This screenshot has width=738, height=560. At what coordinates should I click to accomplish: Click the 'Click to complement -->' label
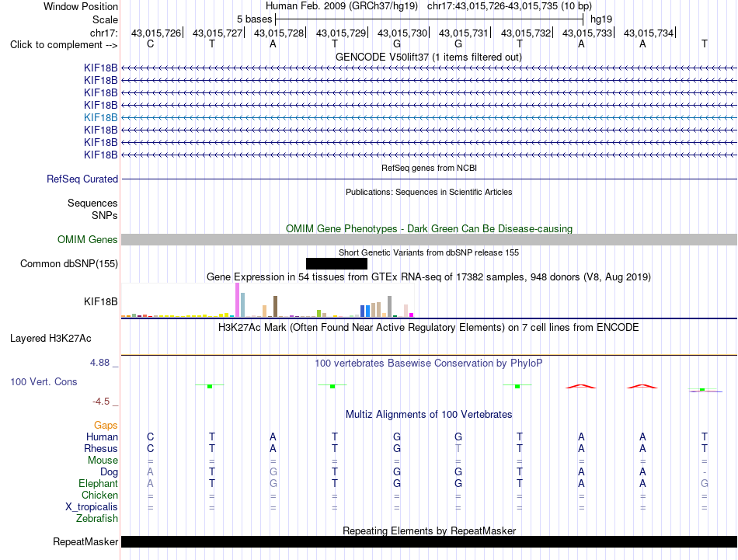click(x=64, y=45)
